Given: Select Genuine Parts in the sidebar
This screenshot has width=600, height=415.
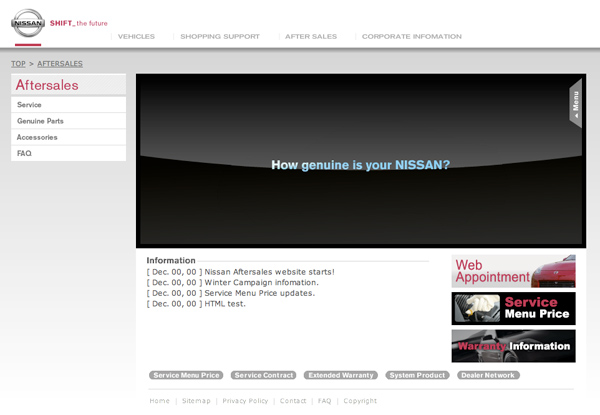Looking at the screenshot, I should (x=41, y=121).
